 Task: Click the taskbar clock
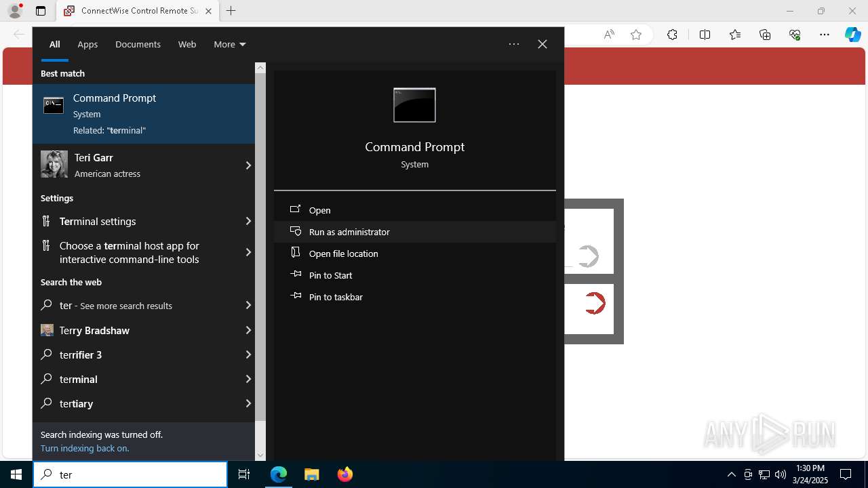tap(810, 474)
